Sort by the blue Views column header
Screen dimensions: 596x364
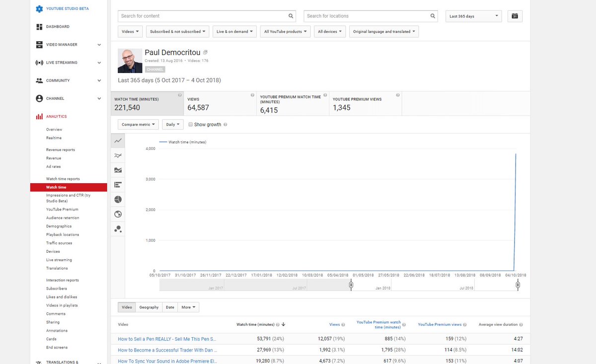(335, 325)
